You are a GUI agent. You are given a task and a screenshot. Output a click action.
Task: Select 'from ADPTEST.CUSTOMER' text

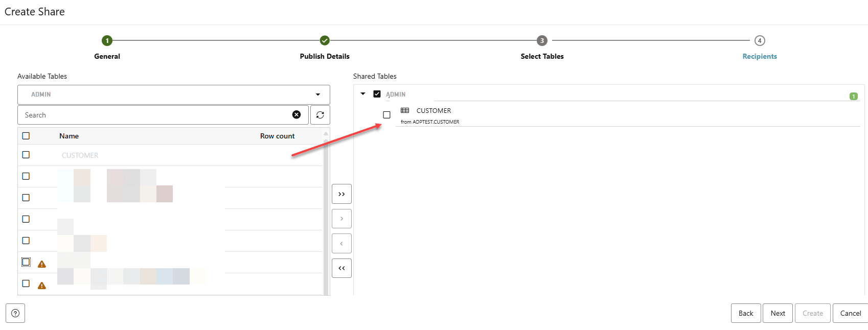click(430, 122)
